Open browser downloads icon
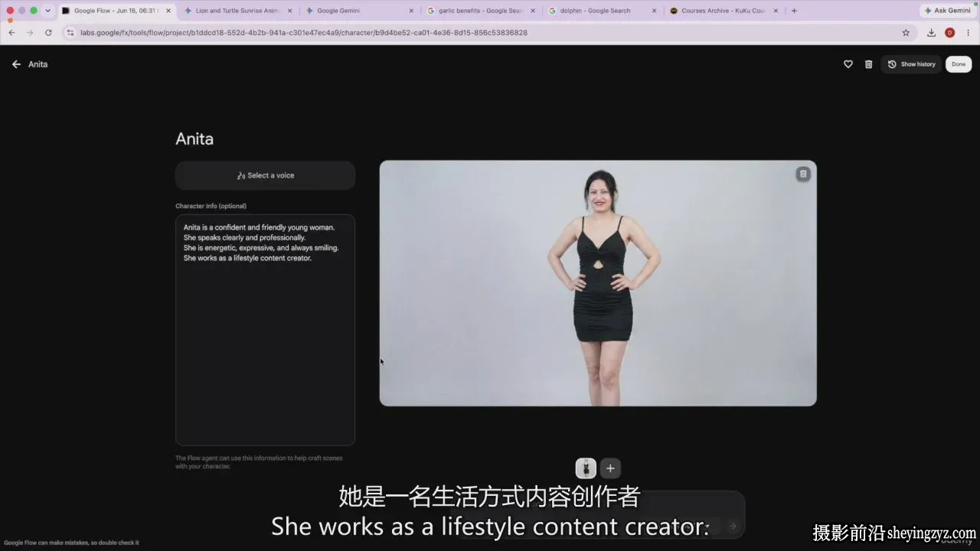The image size is (980, 551). pos(931,33)
